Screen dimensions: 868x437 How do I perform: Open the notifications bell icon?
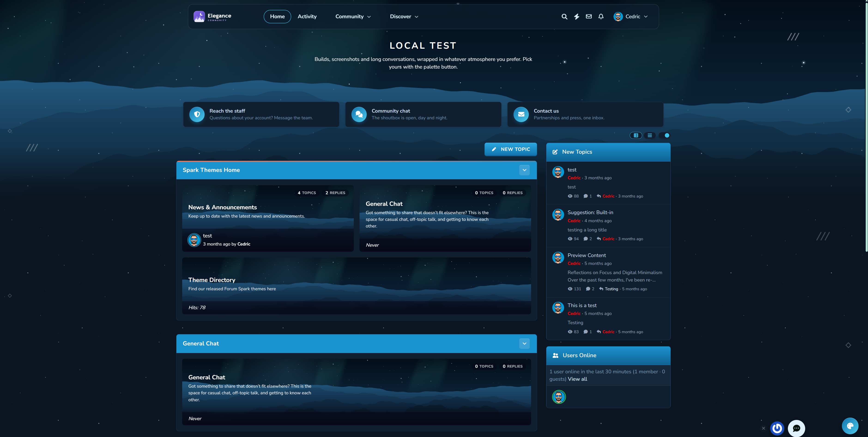point(601,16)
